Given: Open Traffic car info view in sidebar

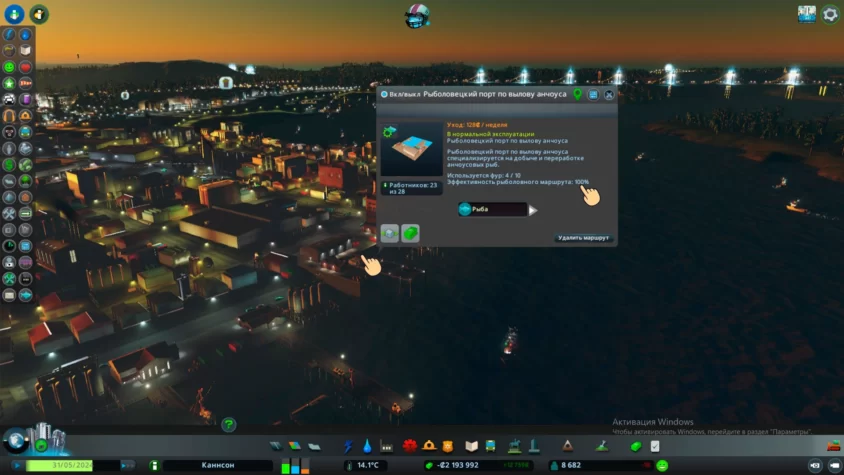Looking at the screenshot, I should tap(9, 100).
